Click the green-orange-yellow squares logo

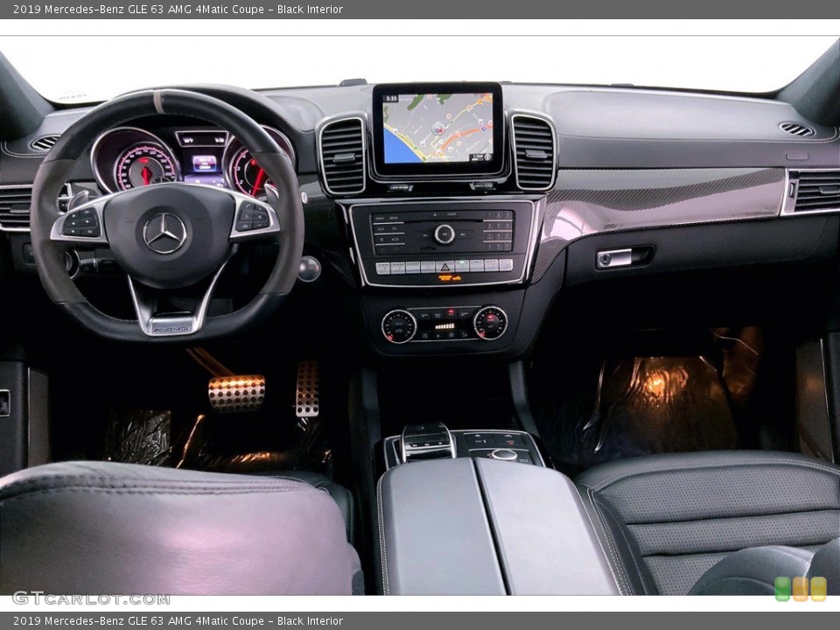(x=801, y=589)
